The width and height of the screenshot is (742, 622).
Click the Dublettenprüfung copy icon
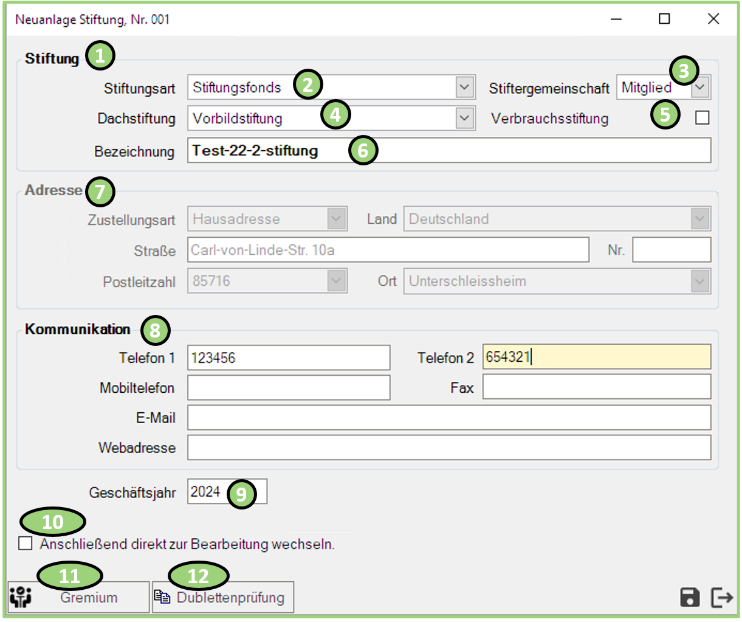click(164, 598)
